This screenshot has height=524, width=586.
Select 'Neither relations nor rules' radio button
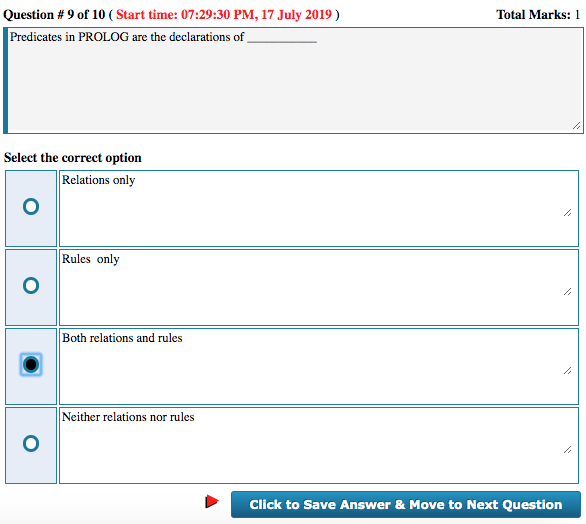tap(31, 444)
